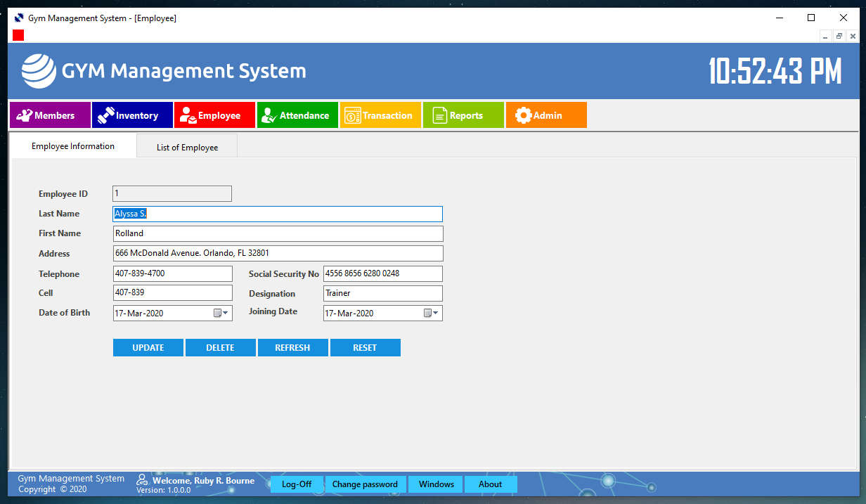Image resolution: width=866 pixels, height=504 pixels.
Task: Click the app icon in title bar
Action: click(19, 18)
